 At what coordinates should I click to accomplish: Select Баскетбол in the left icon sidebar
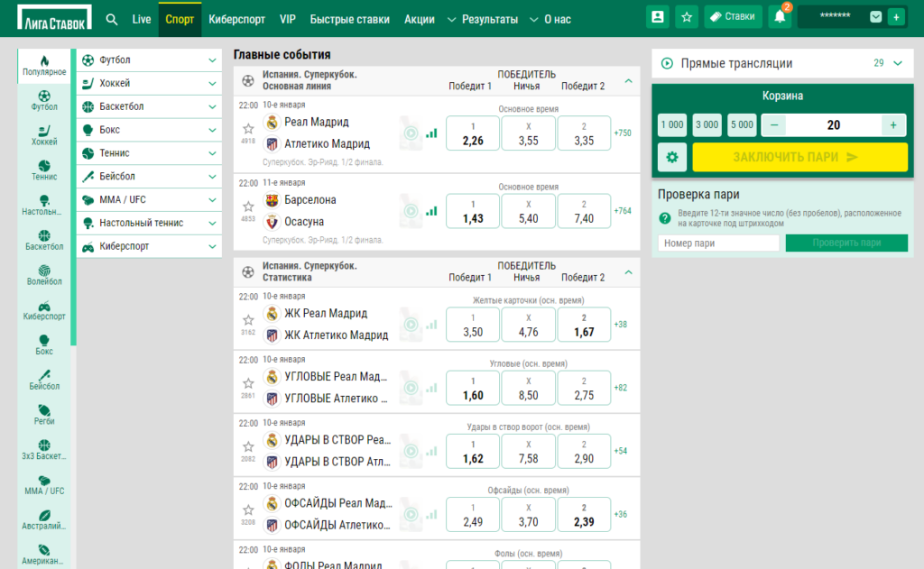44,241
